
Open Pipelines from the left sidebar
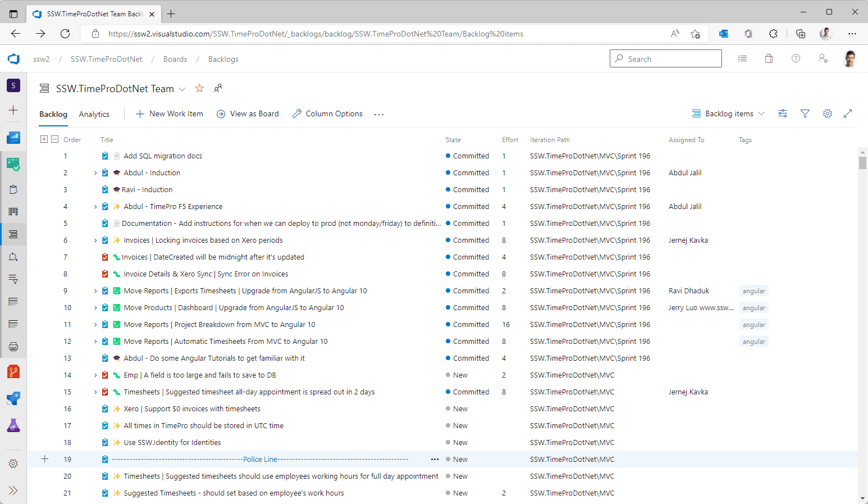[13, 398]
